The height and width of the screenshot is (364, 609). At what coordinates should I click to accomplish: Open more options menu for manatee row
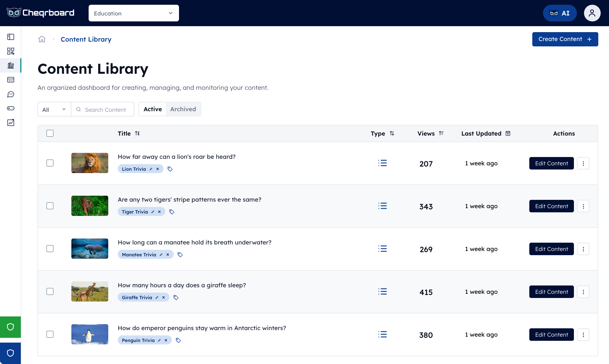583,249
